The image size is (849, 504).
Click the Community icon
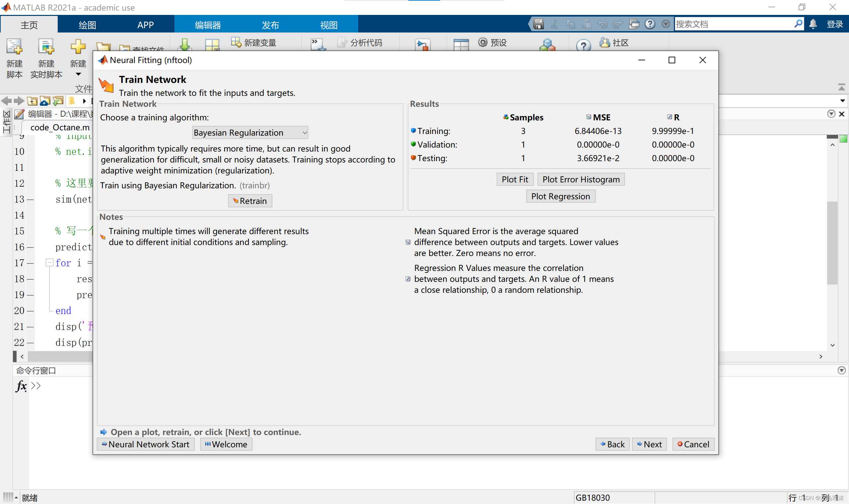click(605, 42)
